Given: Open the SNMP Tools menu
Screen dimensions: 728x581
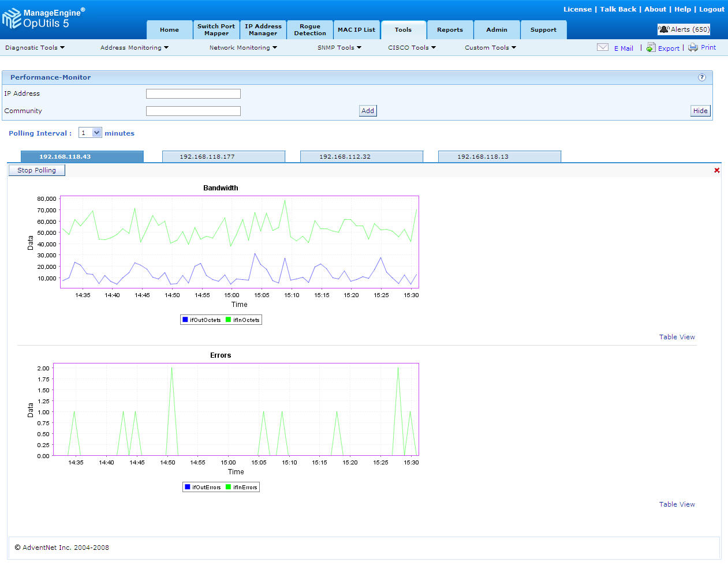Looking at the screenshot, I should [x=339, y=48].
